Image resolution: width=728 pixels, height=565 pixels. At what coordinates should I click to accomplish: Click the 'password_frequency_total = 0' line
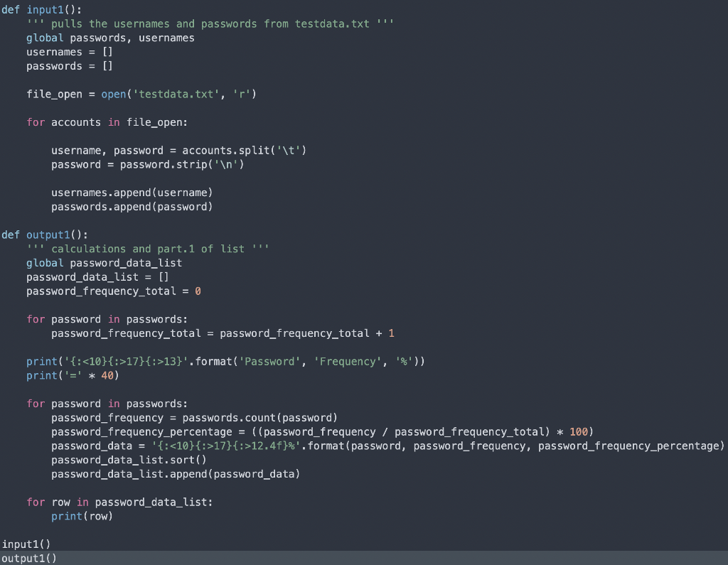(x=114, y=291)
